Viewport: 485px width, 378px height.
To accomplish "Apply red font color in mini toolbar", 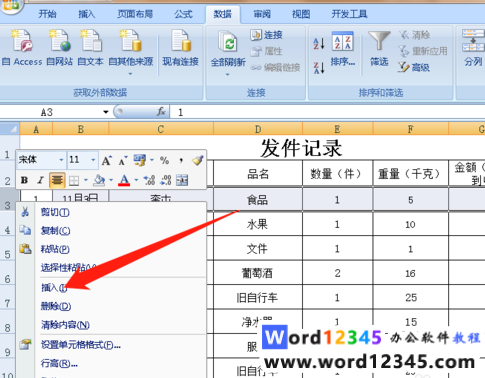I will tap(124, 180).
